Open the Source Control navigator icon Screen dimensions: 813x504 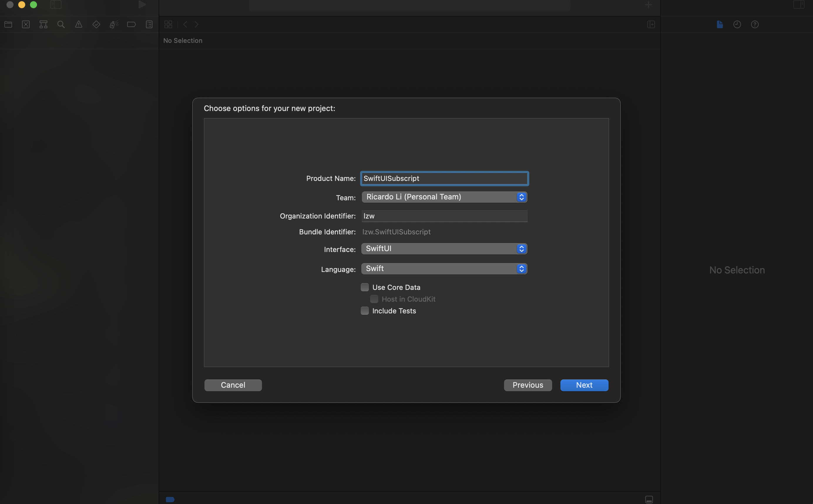26,24
